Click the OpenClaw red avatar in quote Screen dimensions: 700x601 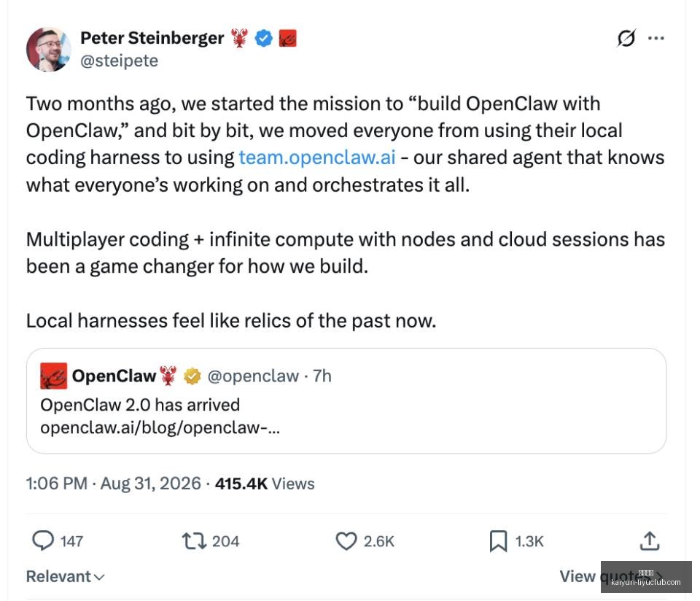pos(53,376)
